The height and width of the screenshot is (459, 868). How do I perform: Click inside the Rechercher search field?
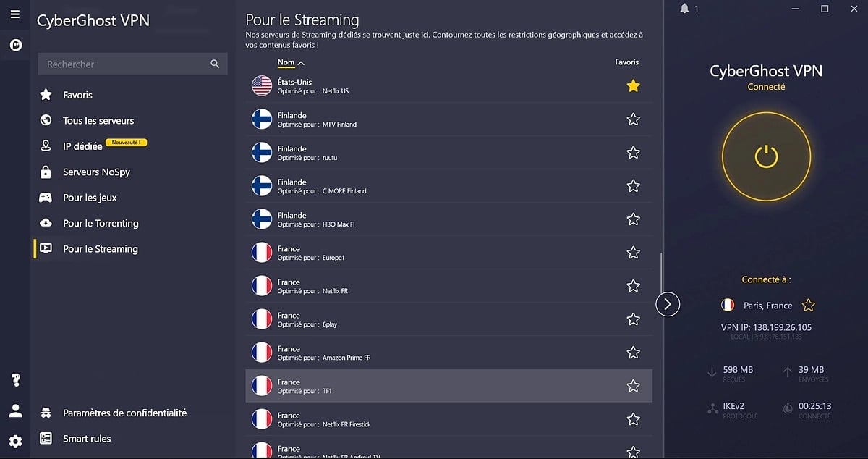click(x=116, y=64)
